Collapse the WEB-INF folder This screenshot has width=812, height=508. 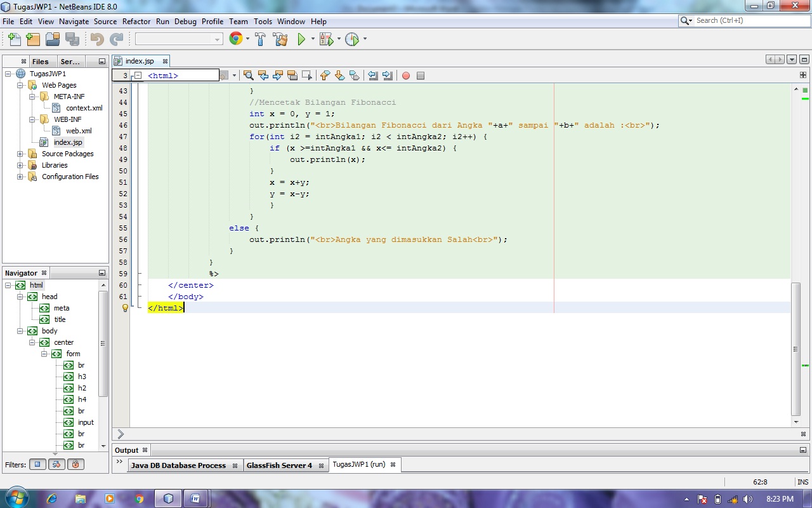coord(32,119)
